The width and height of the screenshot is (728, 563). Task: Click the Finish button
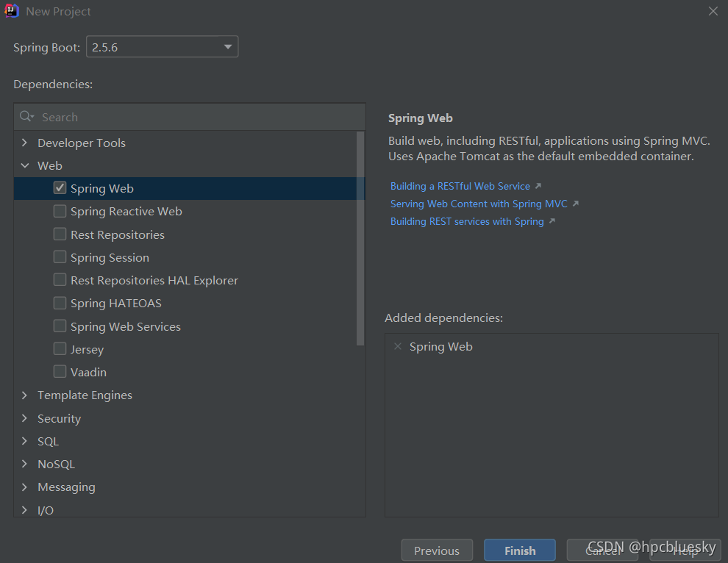(520, 551)
